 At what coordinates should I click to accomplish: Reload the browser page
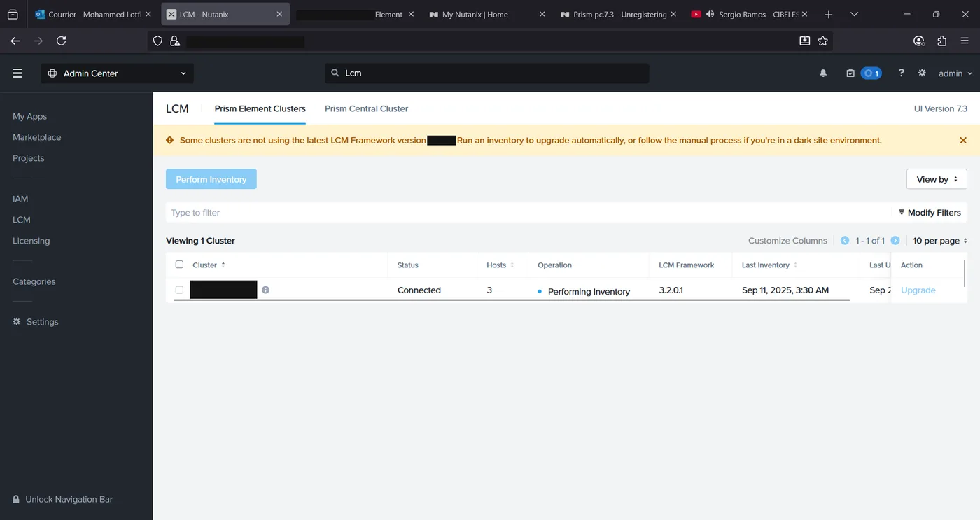pos(61,41)
